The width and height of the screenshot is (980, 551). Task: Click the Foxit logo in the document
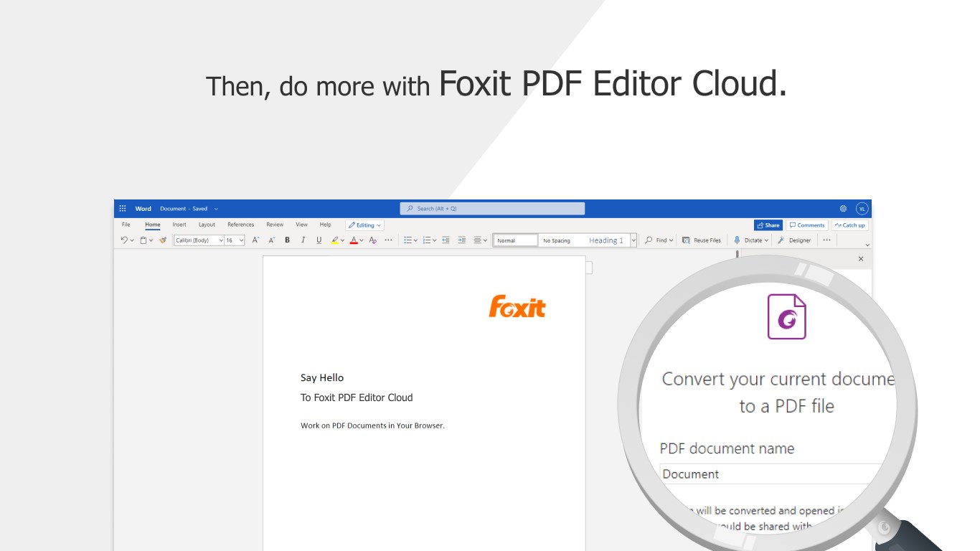coord(517,306)
